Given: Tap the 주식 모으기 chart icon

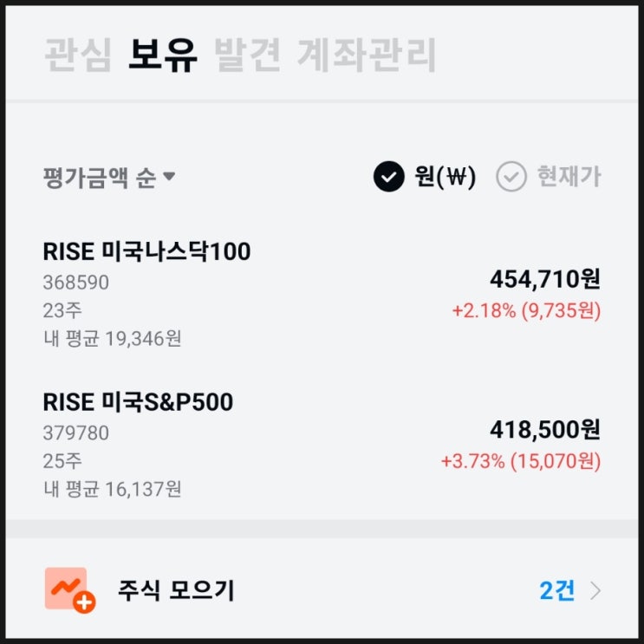Looking at the screenshot, I should point(66,588).
